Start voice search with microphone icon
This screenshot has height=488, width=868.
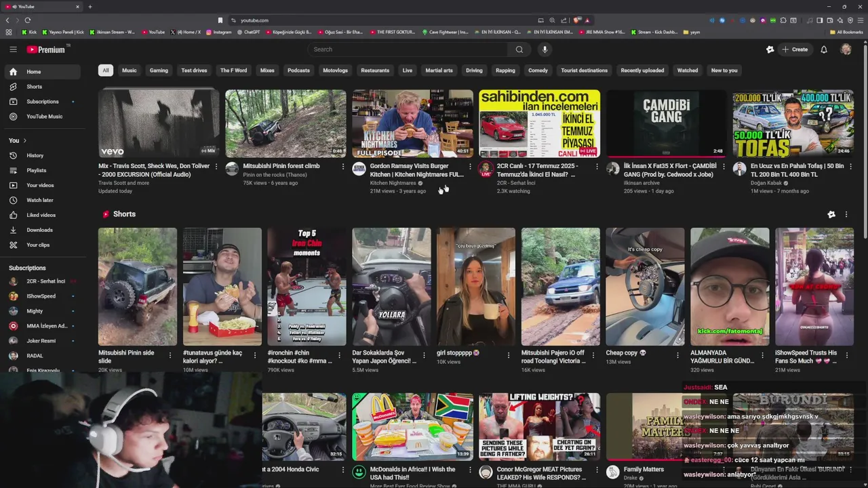tap(545, 49)
